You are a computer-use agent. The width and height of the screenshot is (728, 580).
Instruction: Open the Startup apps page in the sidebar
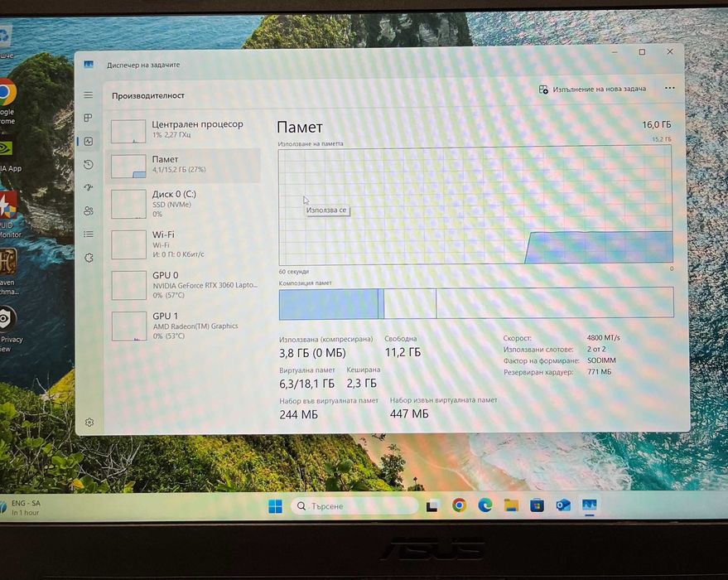89,187
